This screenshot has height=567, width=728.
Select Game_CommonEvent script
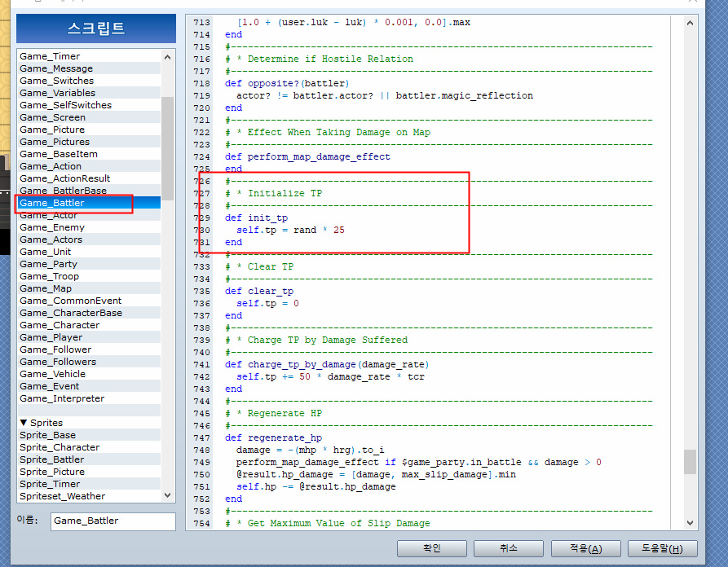pos(89,301)
